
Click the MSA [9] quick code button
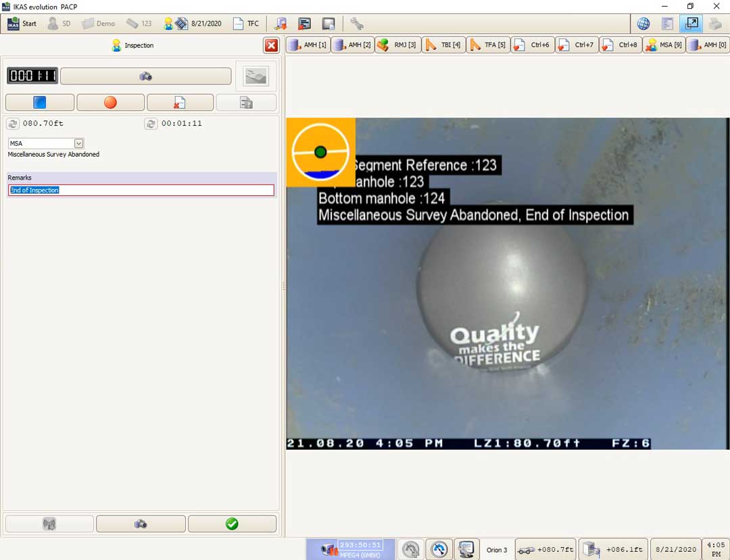(x=664, y=45)
